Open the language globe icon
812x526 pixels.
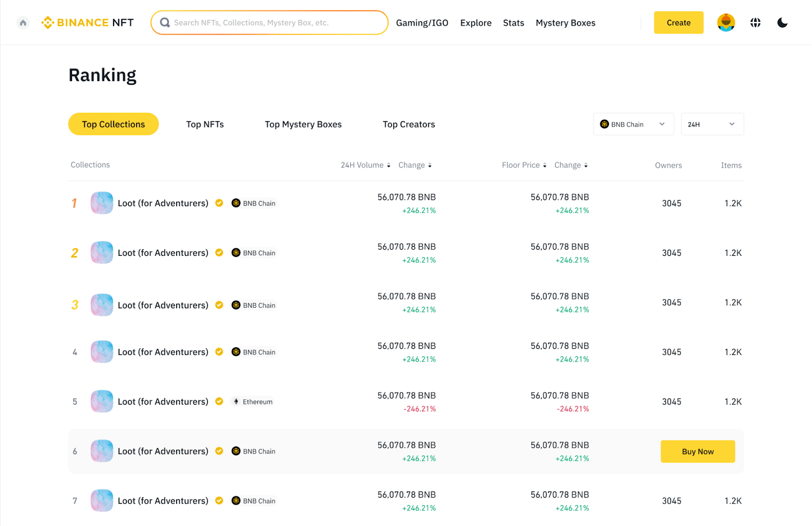point(755,23)
